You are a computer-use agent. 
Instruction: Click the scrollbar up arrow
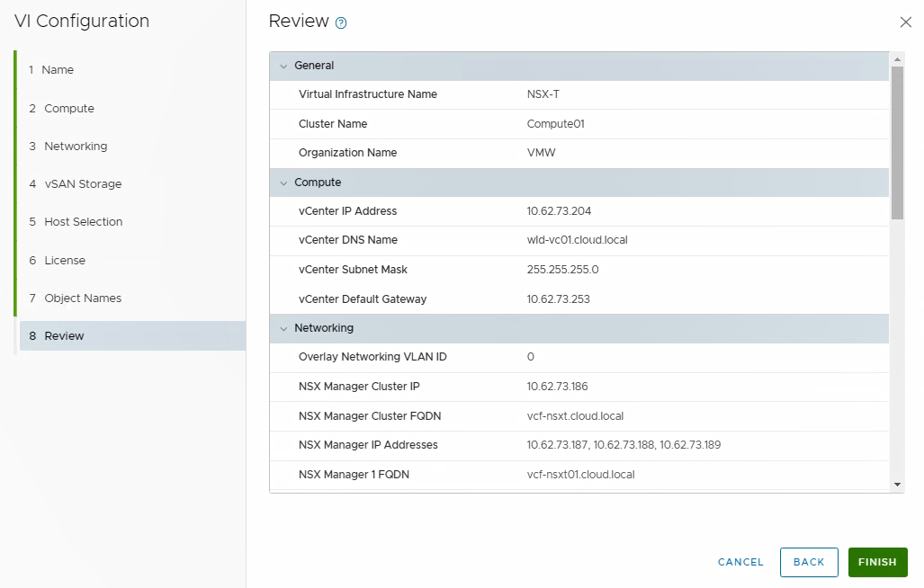click(x=897, y=59)
